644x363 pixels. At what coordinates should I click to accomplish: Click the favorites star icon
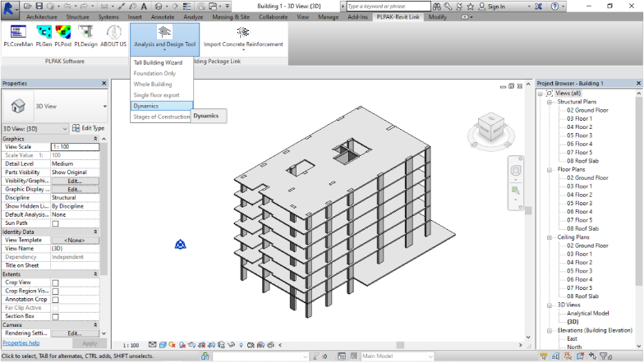[471, 6]
